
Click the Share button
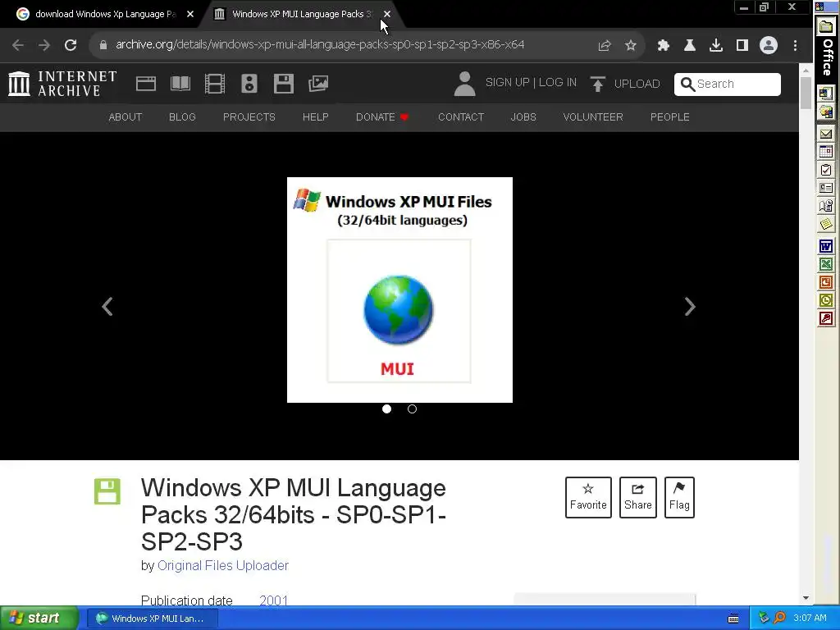coord(638,497)
